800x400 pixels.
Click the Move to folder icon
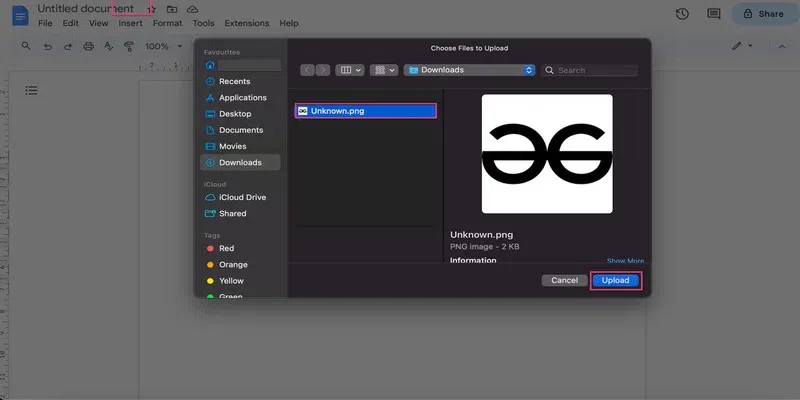[172, 10]
